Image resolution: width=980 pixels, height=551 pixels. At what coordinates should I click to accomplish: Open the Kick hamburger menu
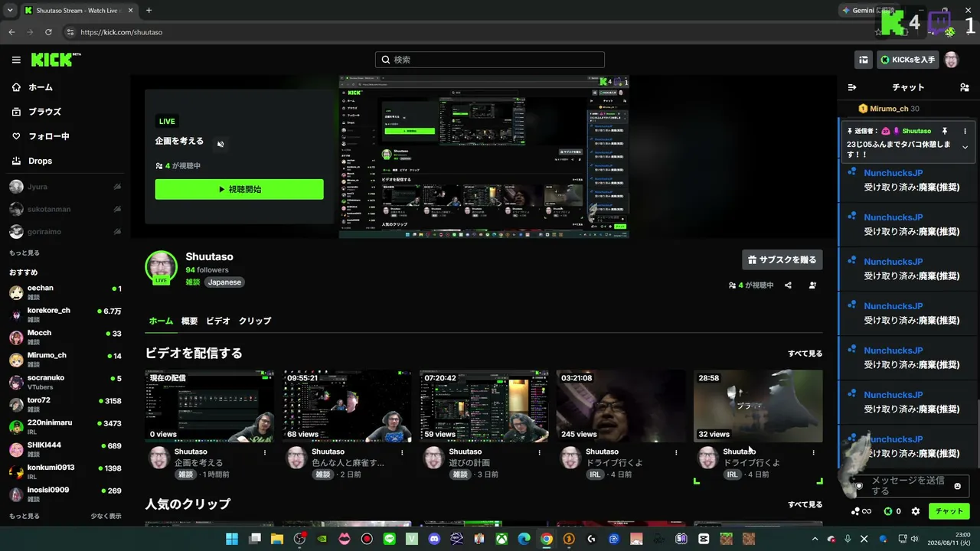point(16,60)
